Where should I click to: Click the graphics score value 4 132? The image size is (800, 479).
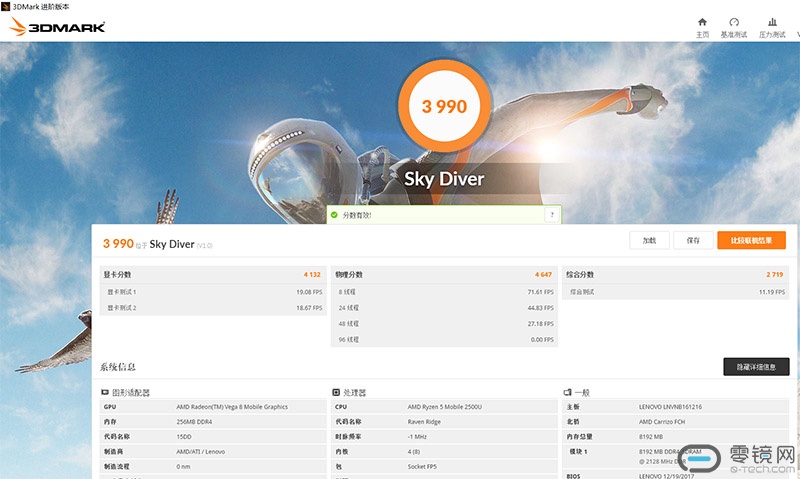(x=312, y=274)
